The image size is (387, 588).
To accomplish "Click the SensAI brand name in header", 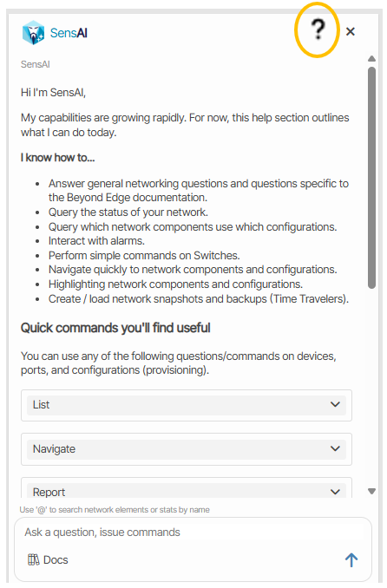I will pos(69,33).
